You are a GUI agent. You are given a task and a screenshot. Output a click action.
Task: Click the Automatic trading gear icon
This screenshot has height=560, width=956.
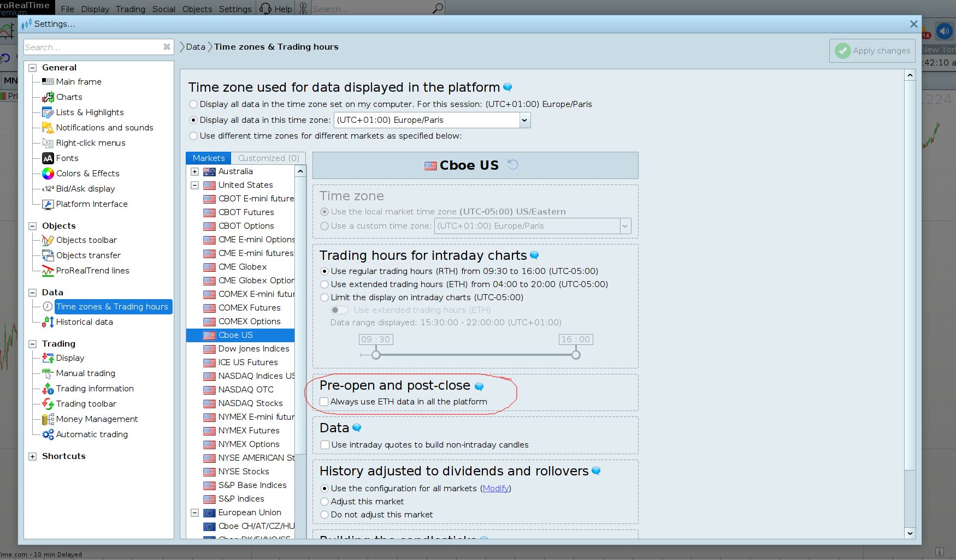pyautogui.click(x=48, y=434)
